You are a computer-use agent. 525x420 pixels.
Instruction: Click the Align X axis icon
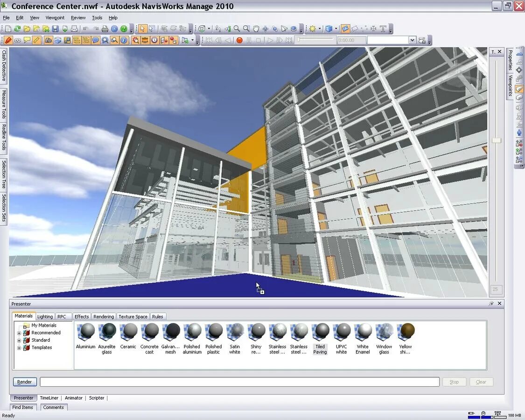[x=519, y=144]
